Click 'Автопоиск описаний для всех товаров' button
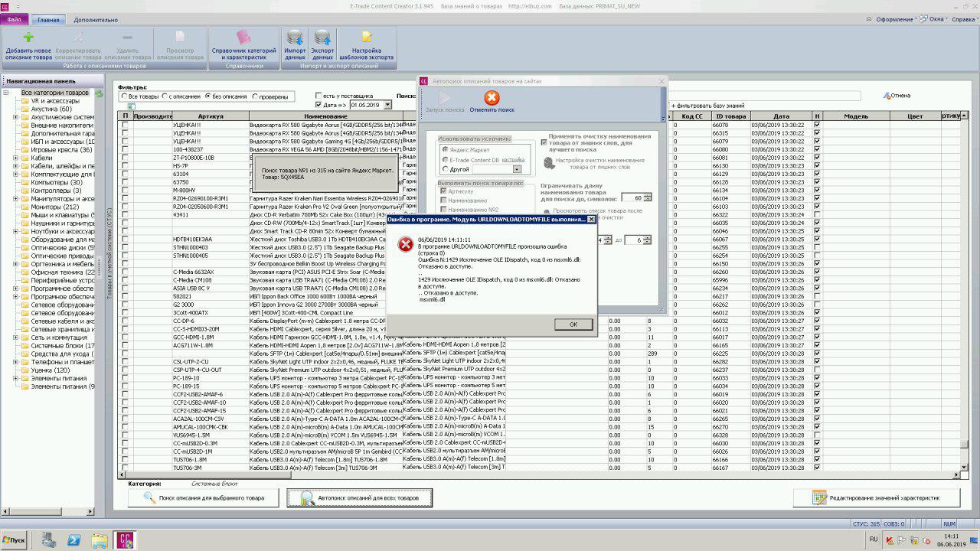The image size is (980, 551). point(359,498)
